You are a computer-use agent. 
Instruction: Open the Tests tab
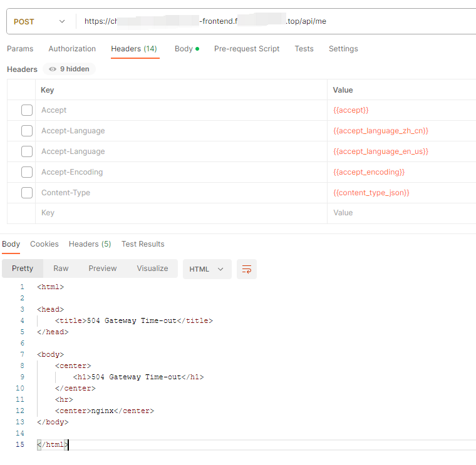[x=304, y=49]
